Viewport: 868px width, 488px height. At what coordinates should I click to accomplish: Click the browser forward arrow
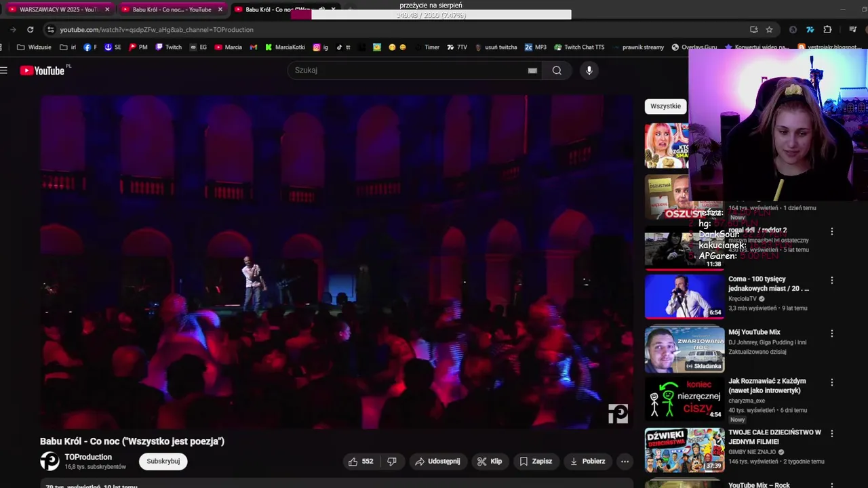(13, 30)
